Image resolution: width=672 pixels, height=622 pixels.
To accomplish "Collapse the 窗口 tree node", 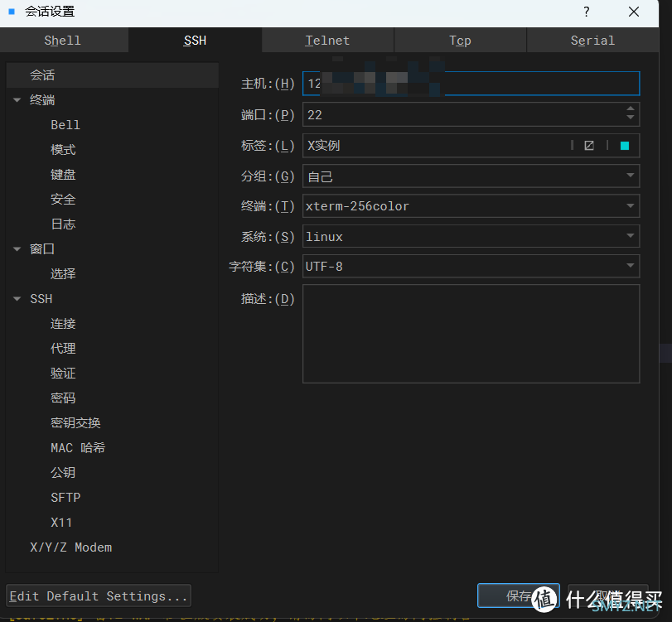I will tap(17, 249).
